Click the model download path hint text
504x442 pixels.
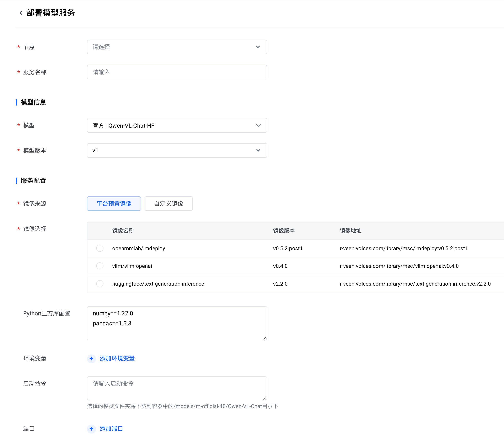click(x=182, y=406)
